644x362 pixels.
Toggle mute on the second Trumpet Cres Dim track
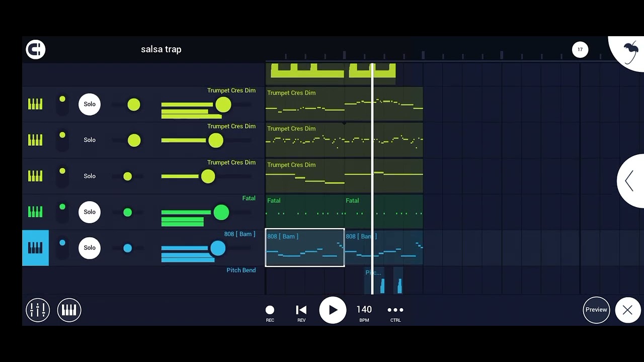pos(62,140)
